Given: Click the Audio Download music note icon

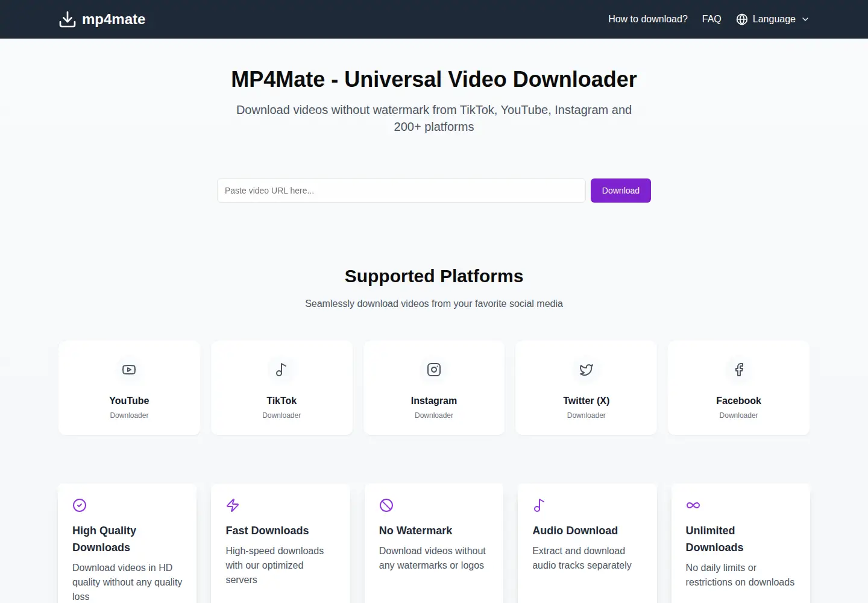Looking at the screenshot, I should pos(539,505).
